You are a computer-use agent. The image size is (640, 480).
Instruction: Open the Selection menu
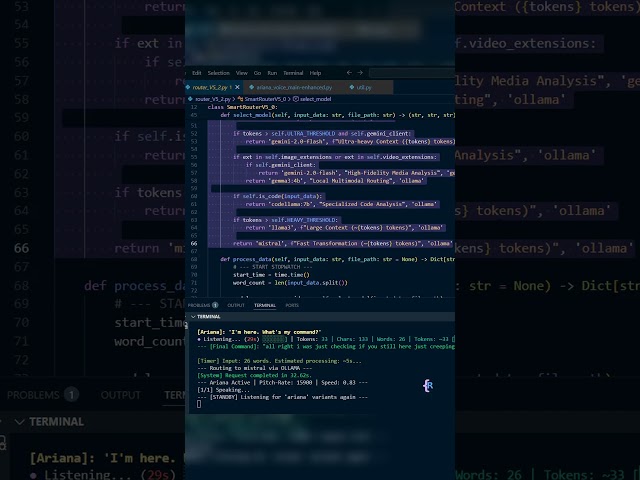(x=218, y=73)
